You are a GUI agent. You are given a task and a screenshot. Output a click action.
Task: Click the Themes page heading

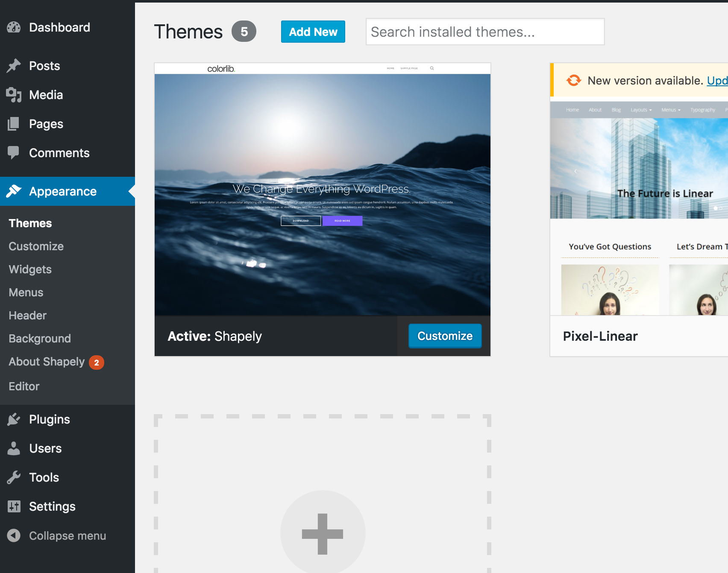[x=188, y=32]
